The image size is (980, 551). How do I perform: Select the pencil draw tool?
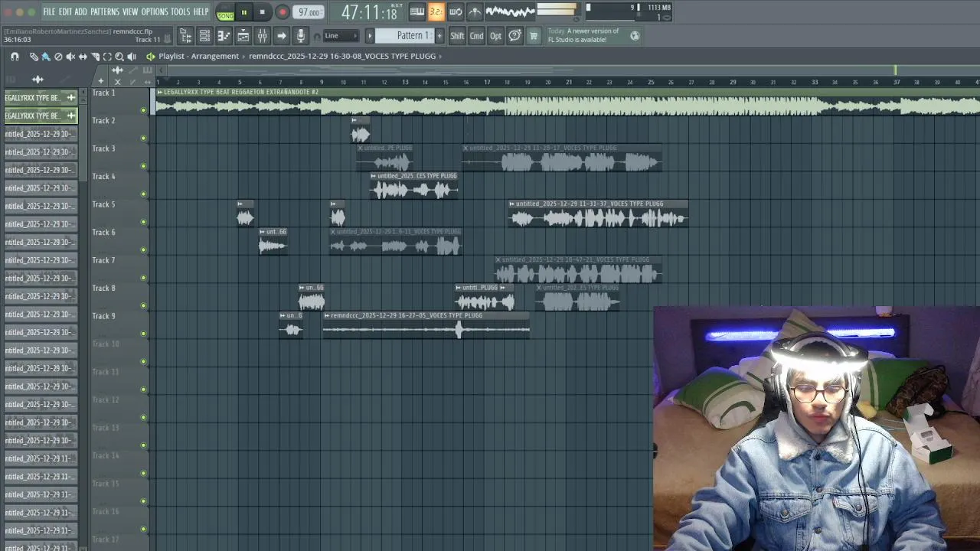click(x=34, y=57)
